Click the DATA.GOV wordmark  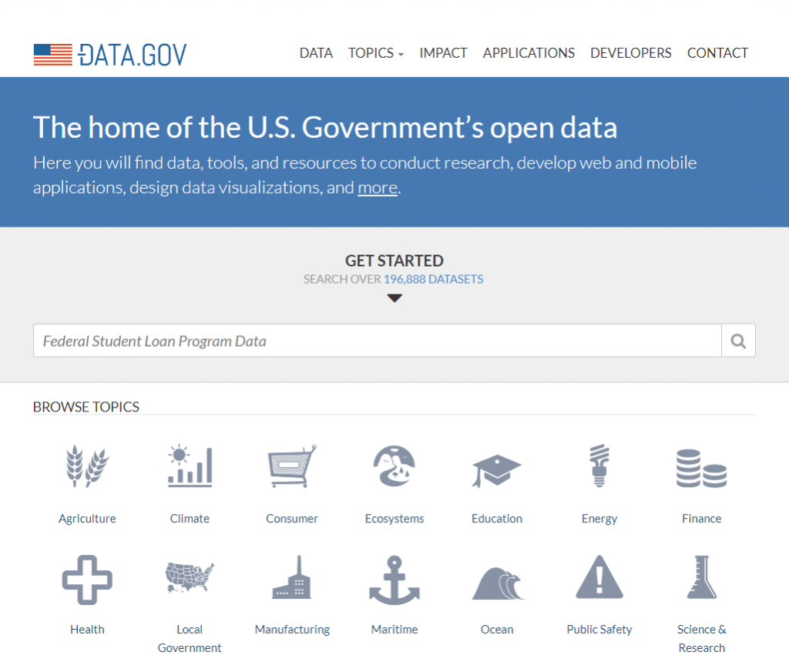(x=133, y=55)
